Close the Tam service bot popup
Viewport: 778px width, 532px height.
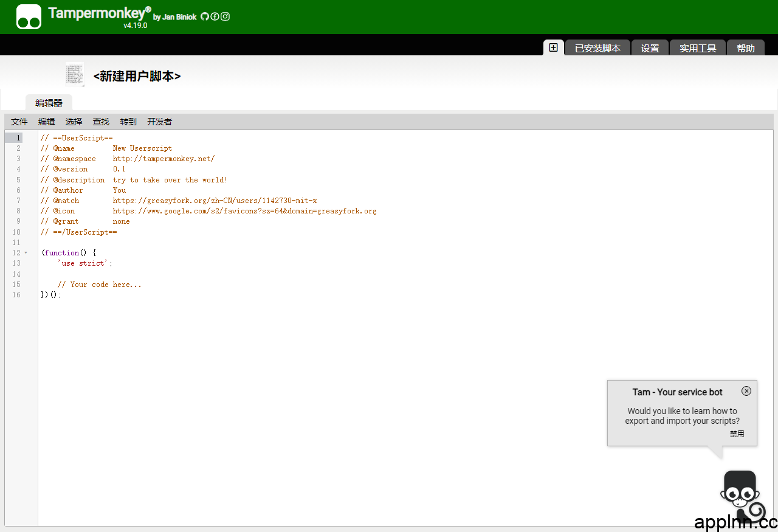pos(746,391)
